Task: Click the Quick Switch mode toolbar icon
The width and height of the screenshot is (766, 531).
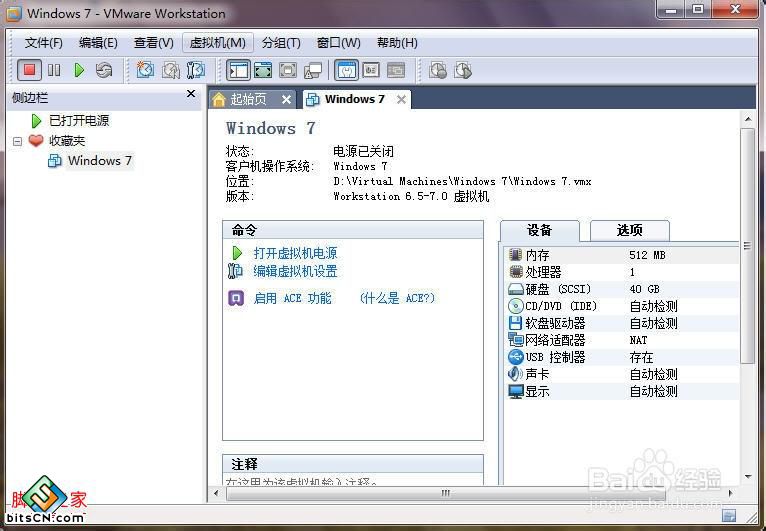Action: pos(263,70)
